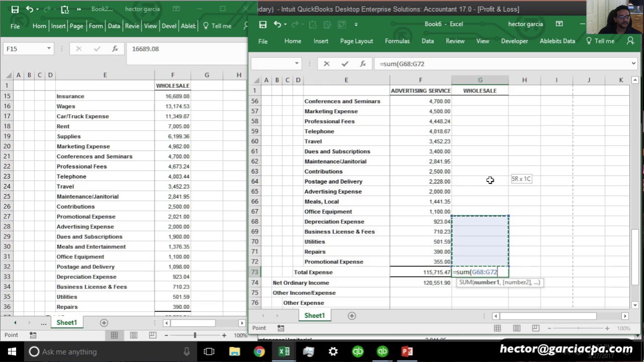Open Google Chrome from the taskbar
The width and height of the screenshot is (644, 362).
(259, 351)
